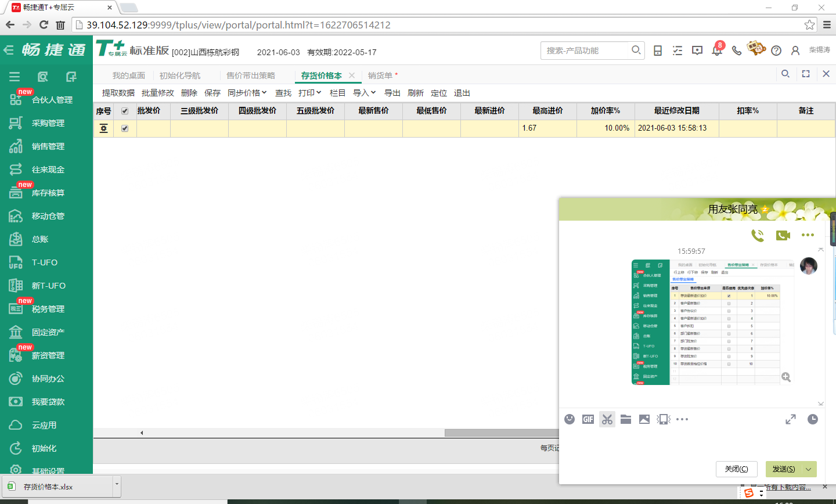Collapse sidebar with hamburger icon
This screenshot has width=836, height=504.
click(15, 77)
